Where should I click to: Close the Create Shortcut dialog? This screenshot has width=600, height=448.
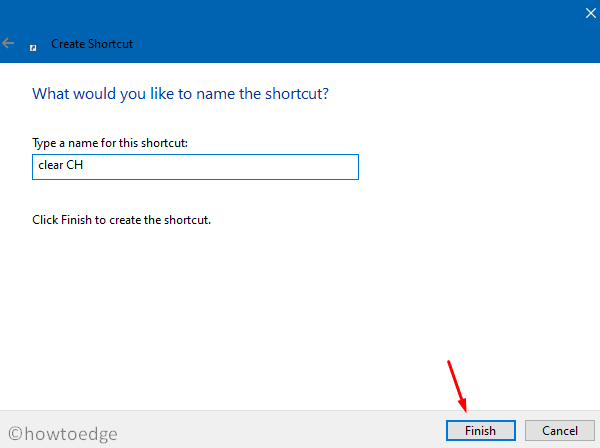(x=590, y=13)
